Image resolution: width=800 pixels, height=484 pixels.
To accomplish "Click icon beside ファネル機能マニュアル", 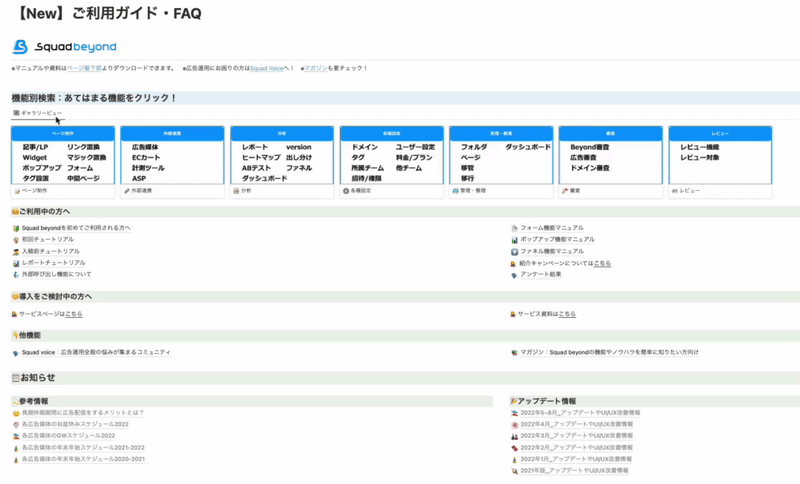I will click(514, 252).
